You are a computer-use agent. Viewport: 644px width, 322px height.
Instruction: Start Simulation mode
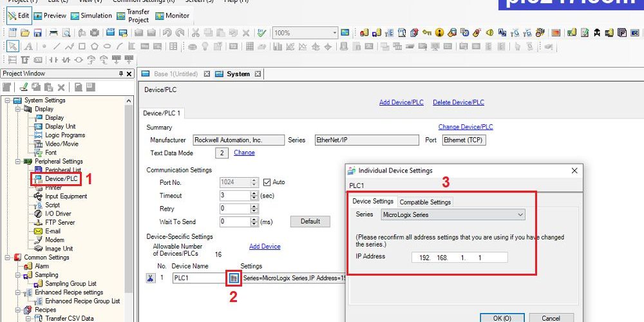(91, 15)
